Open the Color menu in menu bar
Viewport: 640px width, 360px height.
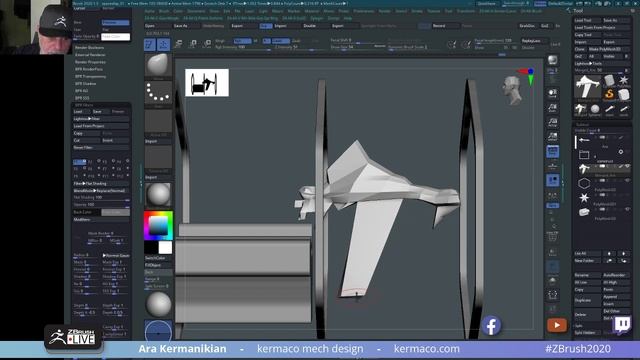[178, 11]
